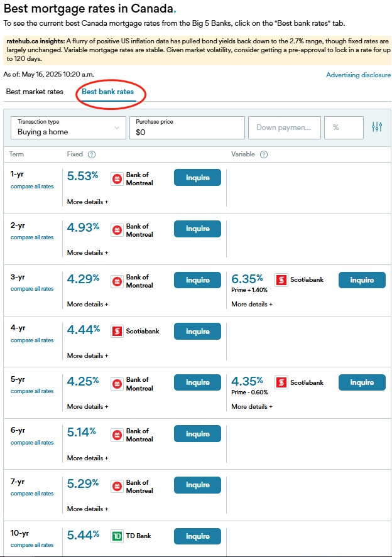The height and width of the screenshot is (557, 392).
Task: Click the Variable column help question icon
Action: (264, 154)
